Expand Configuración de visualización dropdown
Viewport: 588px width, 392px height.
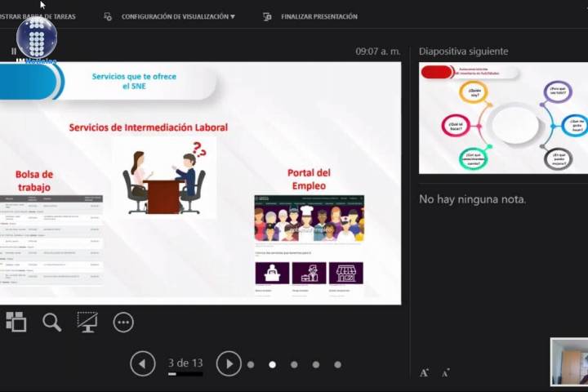[x=177, y=16]
